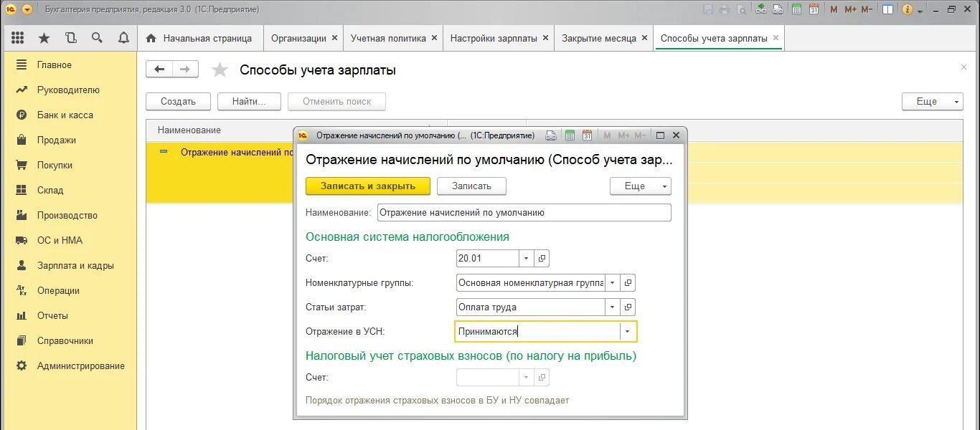The height and width of the screenshot is (430, 980).
Task: Expand Номенклатурные группы dropdown arrow
Action: 613,282
